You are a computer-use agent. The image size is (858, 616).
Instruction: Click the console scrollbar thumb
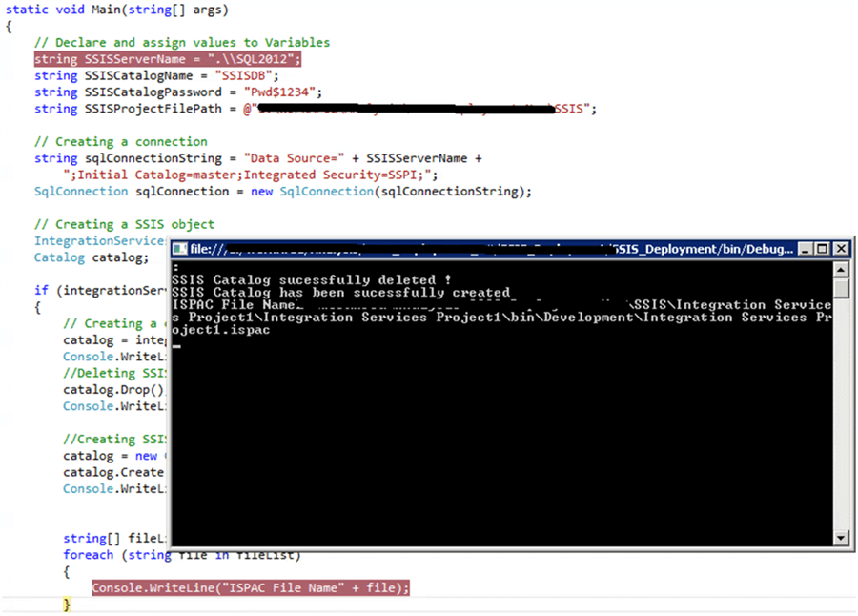841,288
